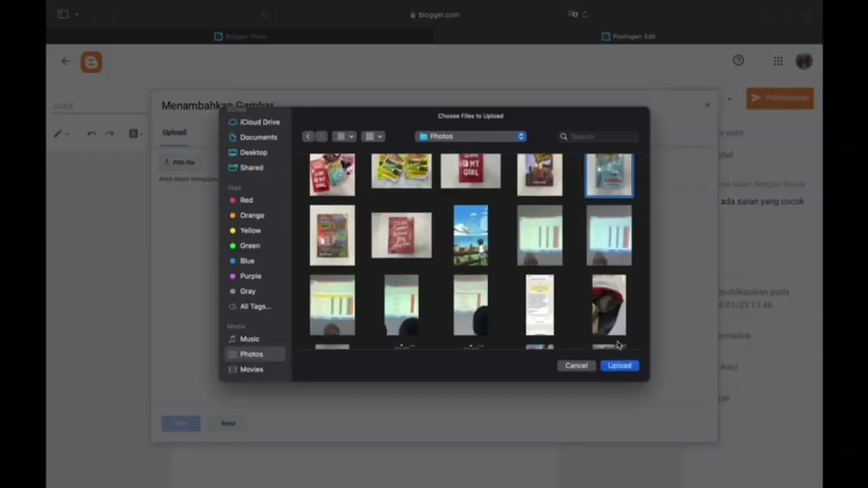
Task: Switch to the Blogger: Posts browser tab
Action: (240, 37)
